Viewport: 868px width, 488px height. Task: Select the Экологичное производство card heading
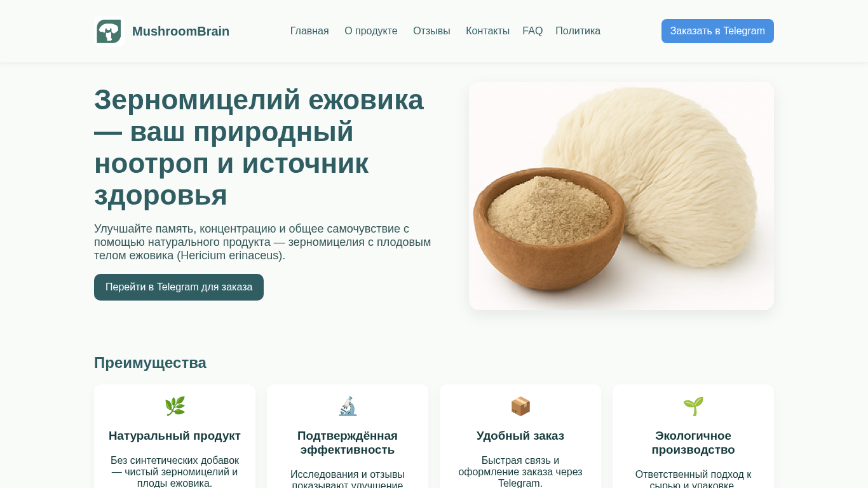pos(693,443)
